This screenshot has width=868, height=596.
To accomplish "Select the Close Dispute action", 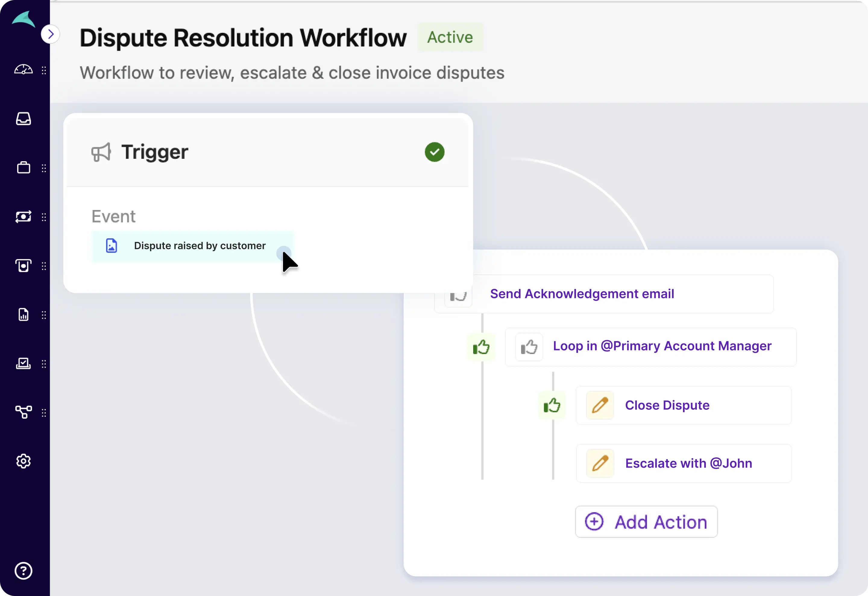I will [667, 405].
